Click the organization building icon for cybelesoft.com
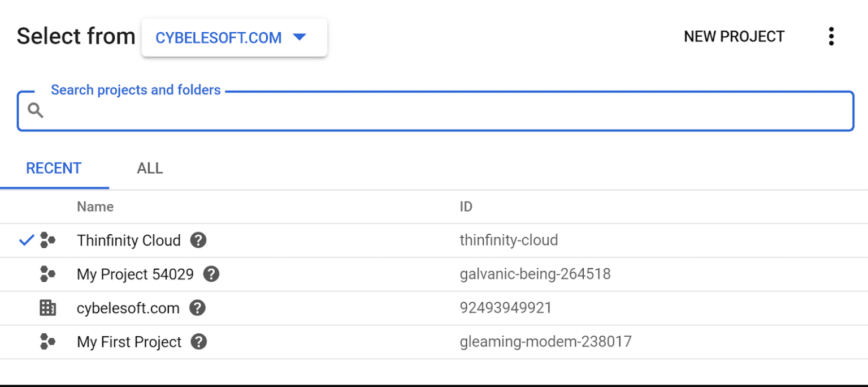 click(x=47, y=308)
